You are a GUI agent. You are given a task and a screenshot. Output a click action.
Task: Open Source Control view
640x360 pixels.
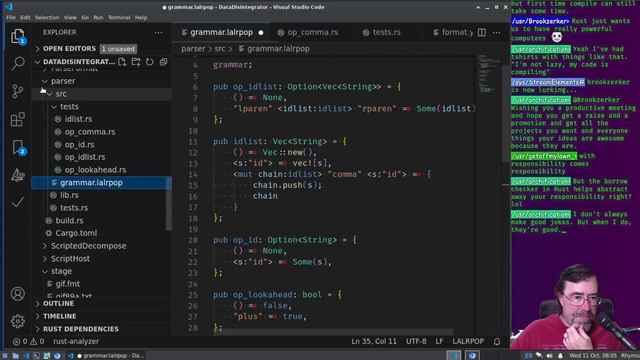click(x=18, y=91)
